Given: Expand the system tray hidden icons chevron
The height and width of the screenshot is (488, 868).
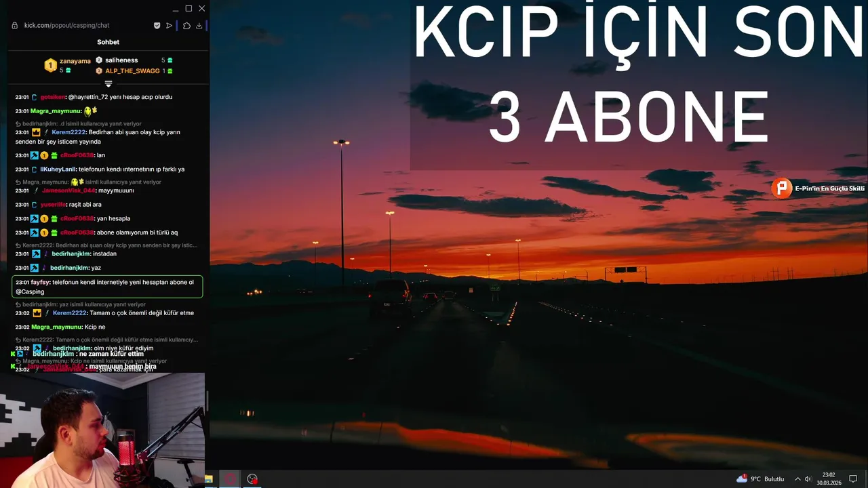Looking at the screenshot, I should (797, 479).
